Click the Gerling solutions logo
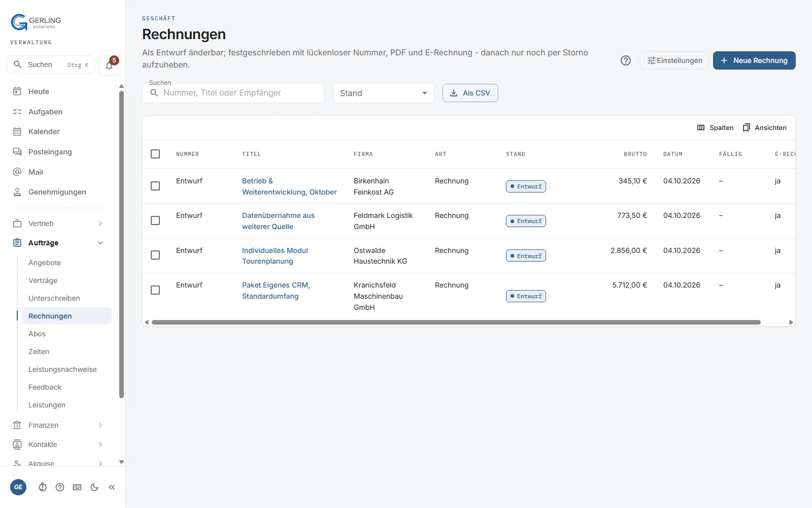812x508 pixels. (x=36, y=22)
